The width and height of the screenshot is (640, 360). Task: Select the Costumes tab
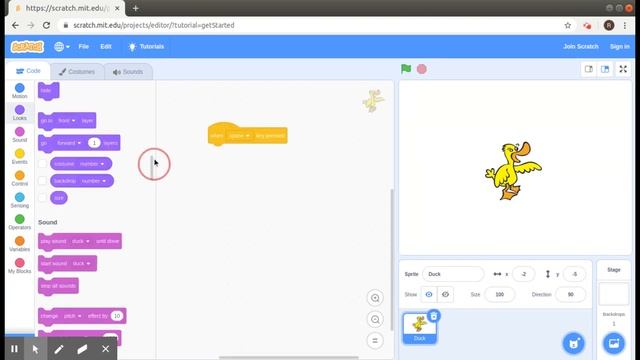tap(77, 72)
